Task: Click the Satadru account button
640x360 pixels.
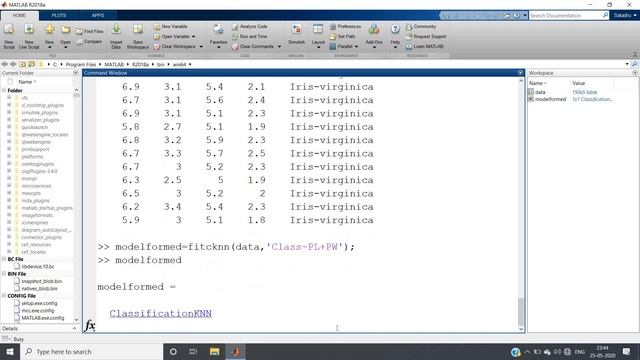Action: (624, 16)
